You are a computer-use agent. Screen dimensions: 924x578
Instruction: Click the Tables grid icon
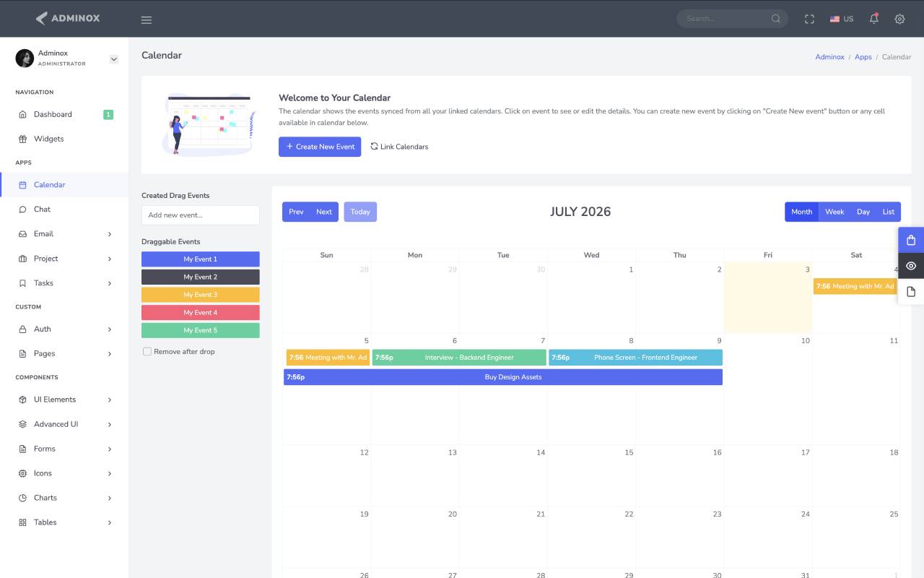pos(22,522)
